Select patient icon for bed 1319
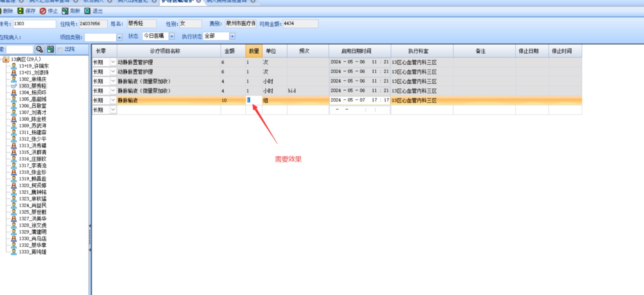 (14, 179)
